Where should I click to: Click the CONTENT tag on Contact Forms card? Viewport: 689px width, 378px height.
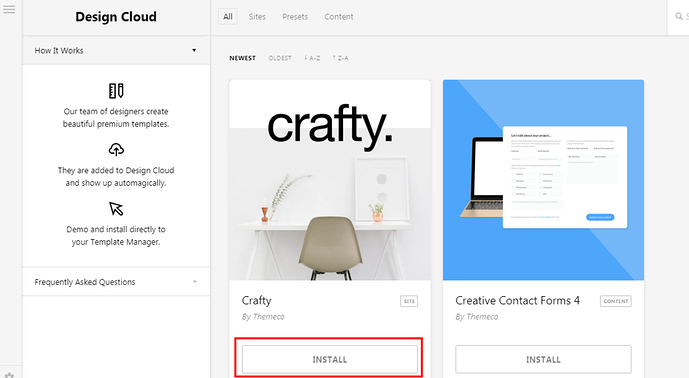(616, 301)
